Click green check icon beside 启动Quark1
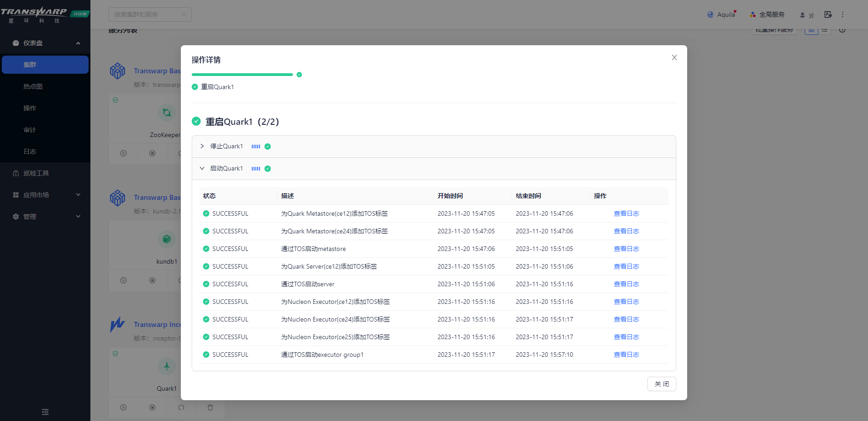The image size is (868, 421). (x=268, y=169)
